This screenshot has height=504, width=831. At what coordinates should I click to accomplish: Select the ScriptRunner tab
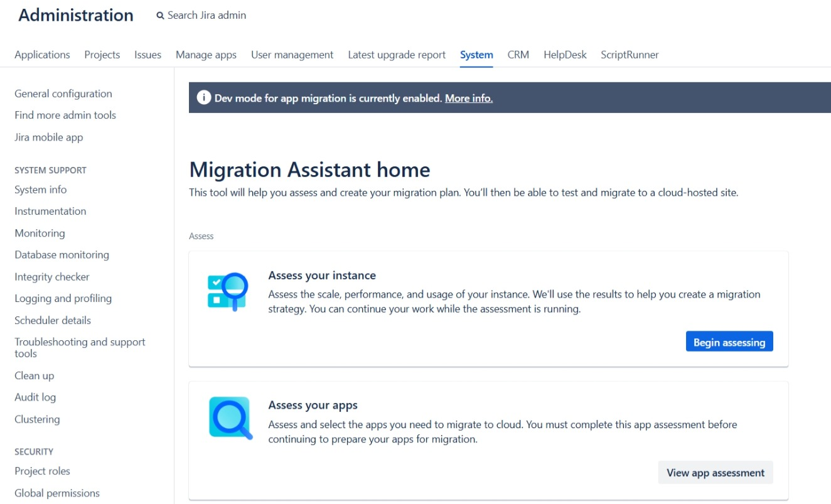tap(630, 55)
